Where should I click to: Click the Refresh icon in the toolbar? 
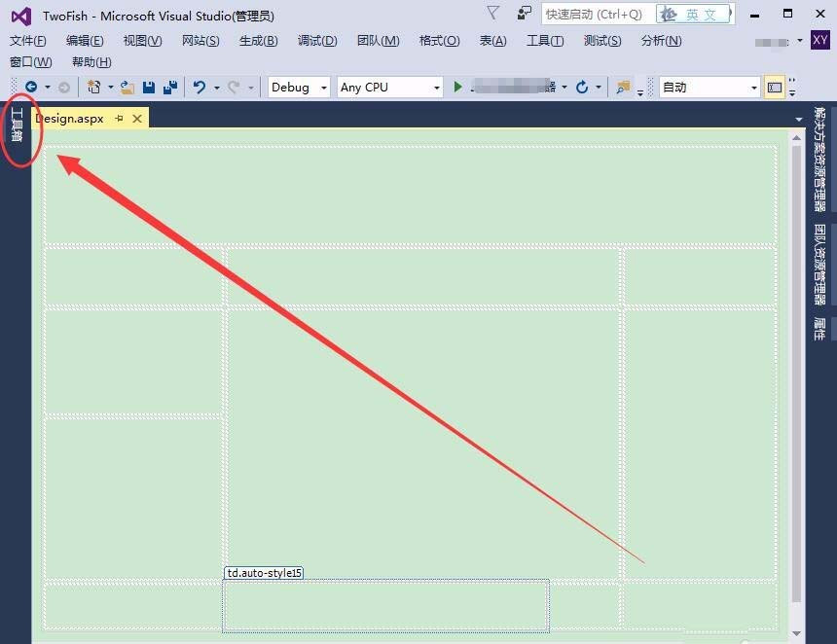(x=581, y=88)
